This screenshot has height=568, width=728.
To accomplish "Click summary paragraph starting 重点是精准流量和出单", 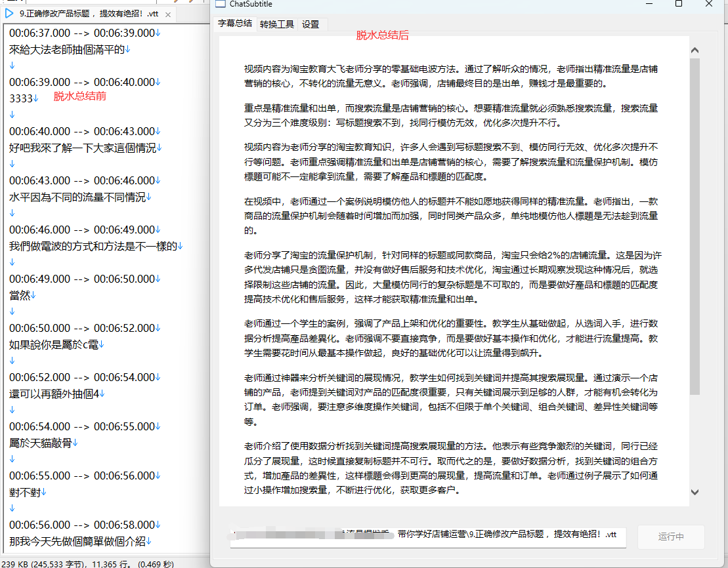I will [451, 115].
